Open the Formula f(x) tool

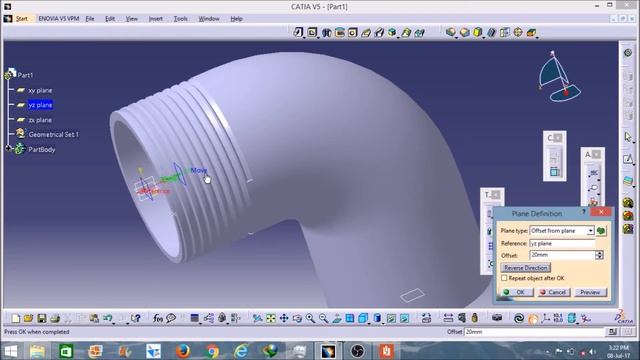pyautogui.click(x=158, y=318)
